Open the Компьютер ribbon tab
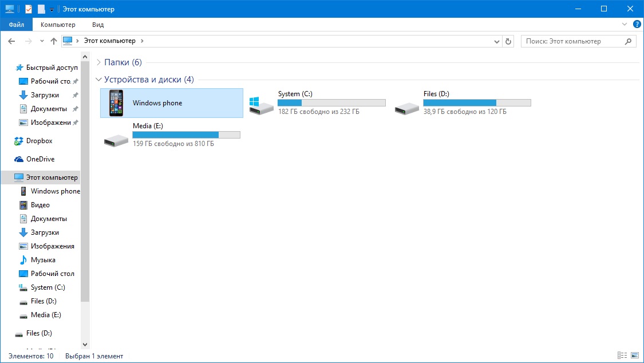Image resolution: width=644 pixels, height=363 pixels. pos(58,25)
